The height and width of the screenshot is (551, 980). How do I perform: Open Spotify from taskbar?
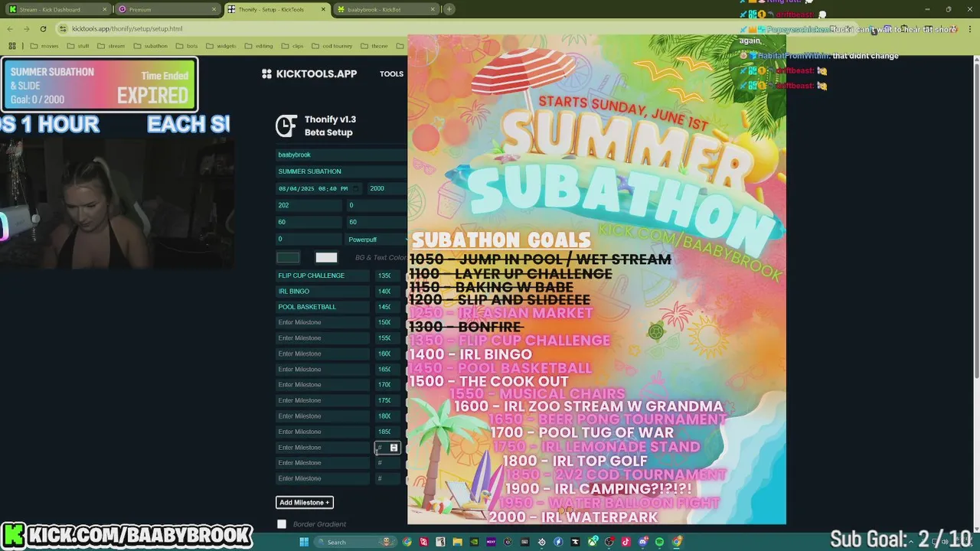[x=659, y=542]
